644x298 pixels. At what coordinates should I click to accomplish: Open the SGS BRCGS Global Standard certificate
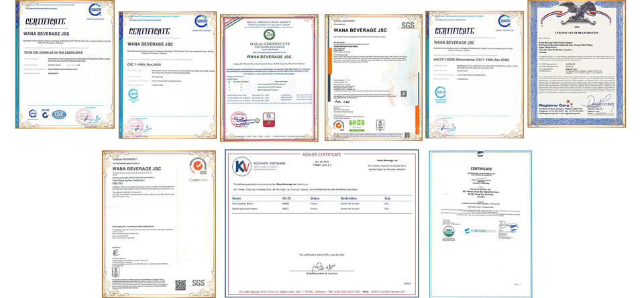click(x=374, y=78)
